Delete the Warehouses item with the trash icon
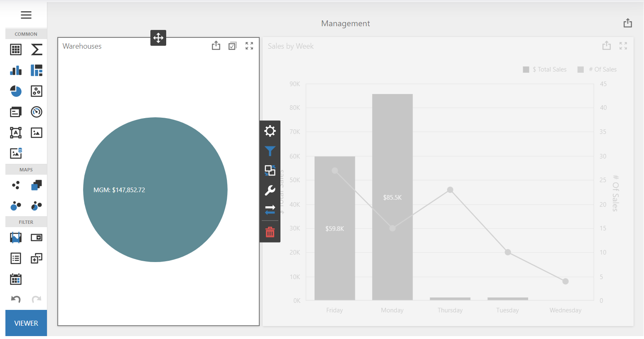The width and height of the screenshot is (644, 339). click(x=270, y=232)
